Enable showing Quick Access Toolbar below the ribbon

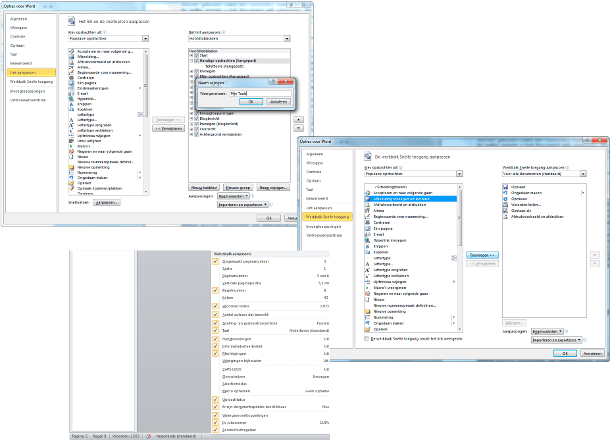tap(366, 339)
